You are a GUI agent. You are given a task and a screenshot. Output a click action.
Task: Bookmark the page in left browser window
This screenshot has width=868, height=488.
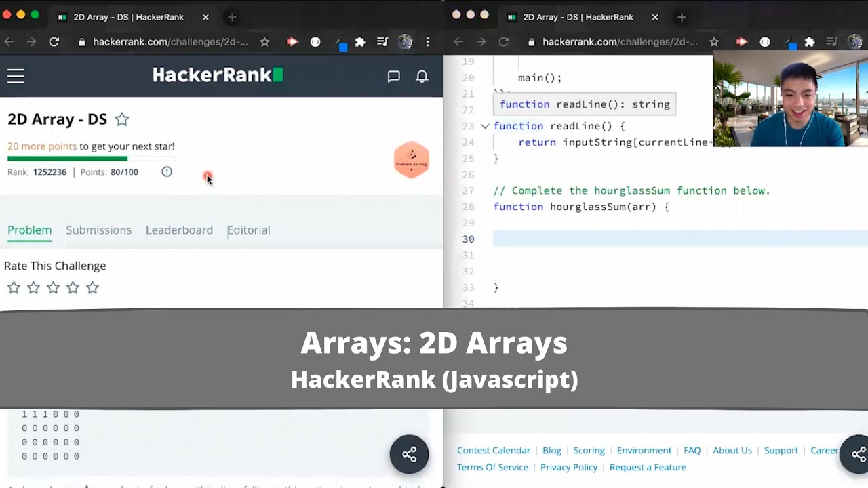click(x=264, y=42)
